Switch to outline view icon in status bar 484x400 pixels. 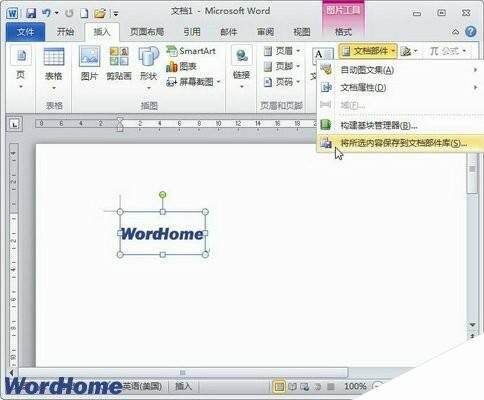[318, 387]
